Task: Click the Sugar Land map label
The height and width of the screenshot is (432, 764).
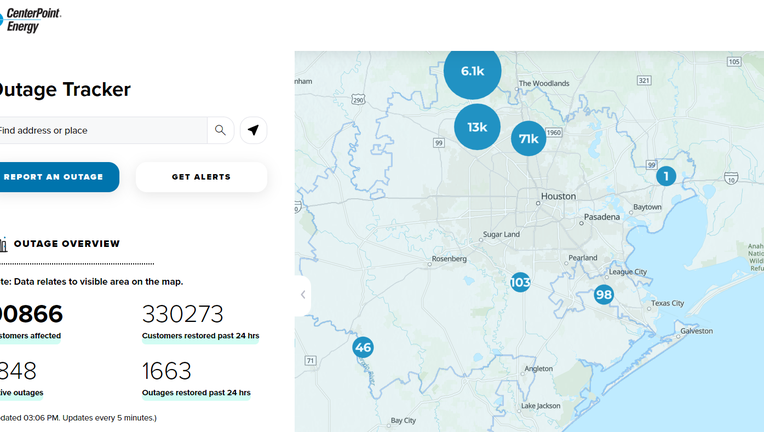Action: (501, 234)
